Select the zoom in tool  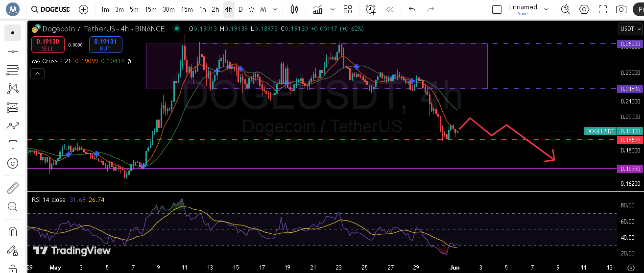13,206
